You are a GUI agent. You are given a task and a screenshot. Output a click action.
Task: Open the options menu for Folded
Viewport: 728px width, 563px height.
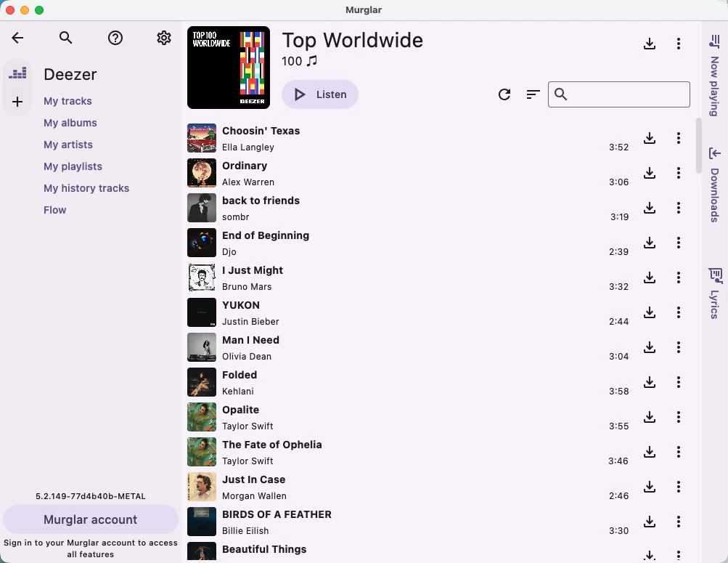678,382
